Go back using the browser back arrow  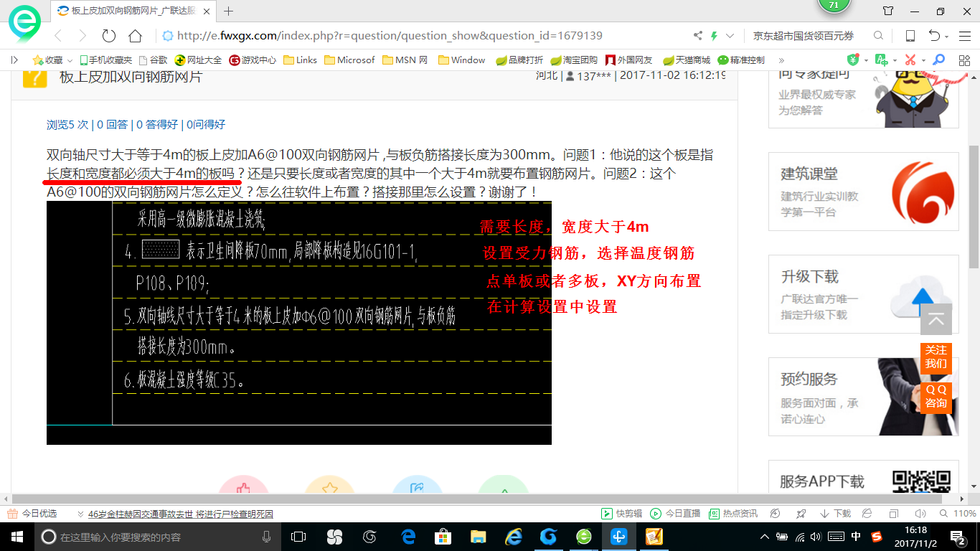58,36
